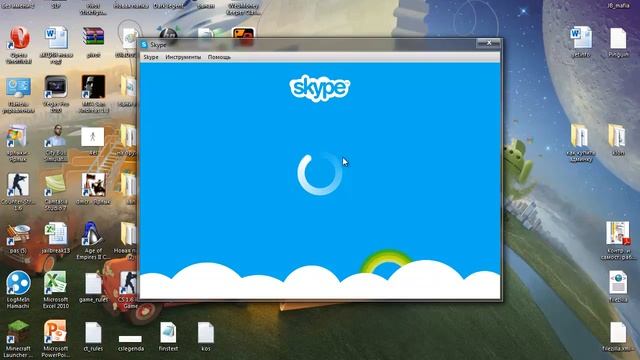Launch Camtasia Studio 7 shortcut
This screenshot has width=640, height=360.
(x=56, y=192)
